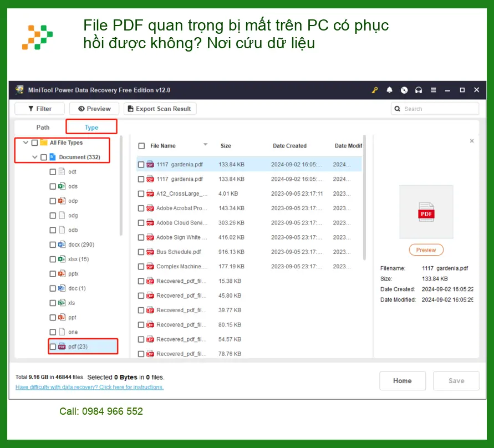This screenshot has height=448, width=494.
Task: Select the 80.15 KB Recovered_pdf file
Action: (249, 325)
